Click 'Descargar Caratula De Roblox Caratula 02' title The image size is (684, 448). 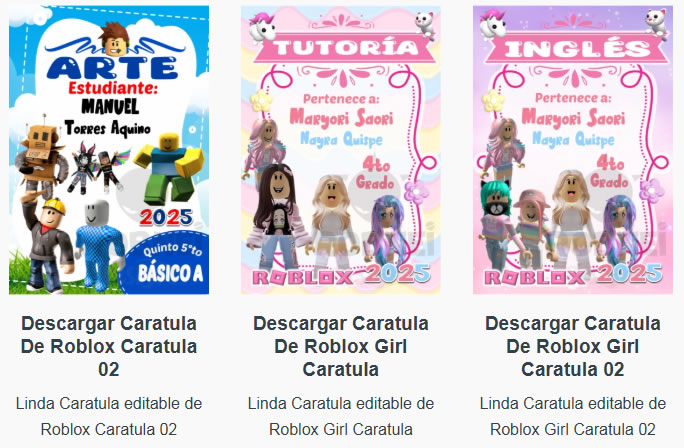[x=109, y=346]
